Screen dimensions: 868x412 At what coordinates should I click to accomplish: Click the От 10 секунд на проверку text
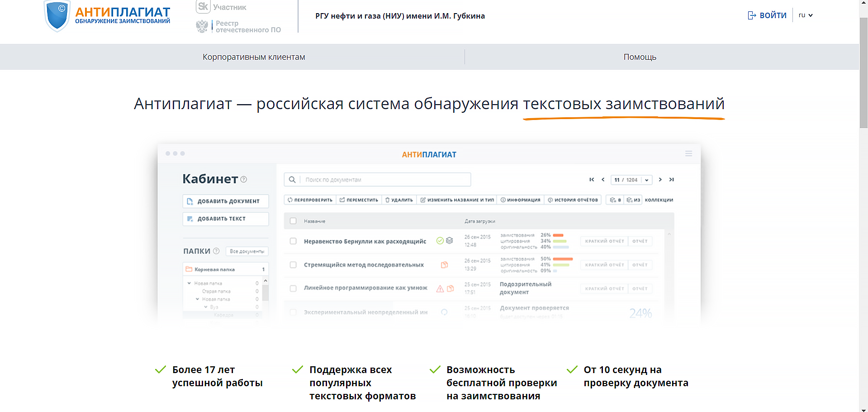[x=636, y=376]
